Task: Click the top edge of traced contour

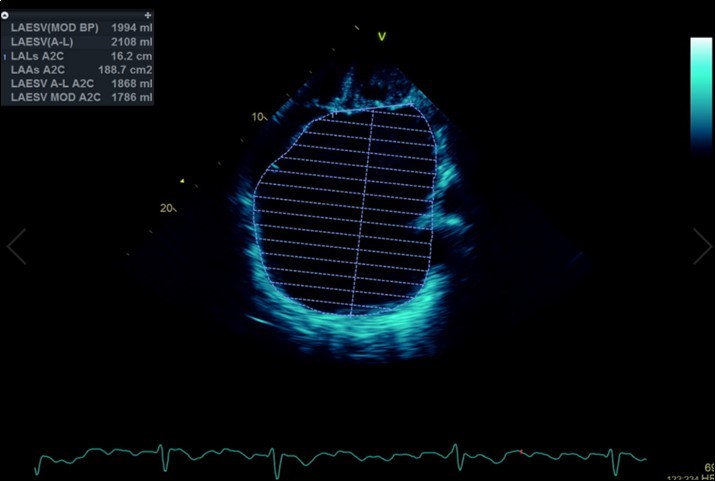Action: pos(372,106)
